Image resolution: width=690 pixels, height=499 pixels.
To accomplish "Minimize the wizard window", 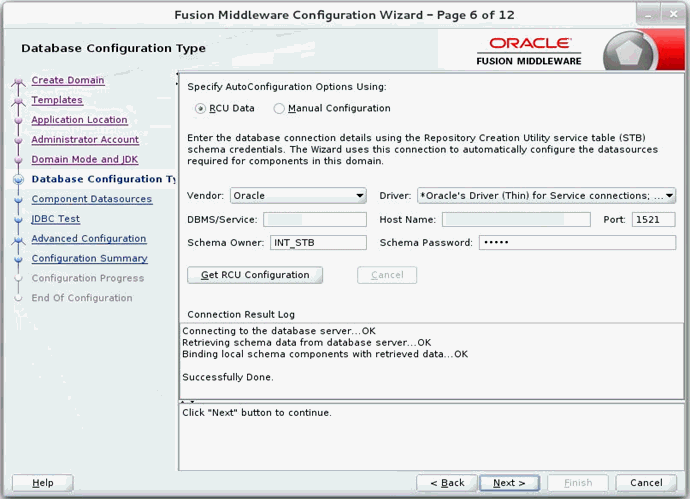I will pyautogui.click(x=649, y=15).
